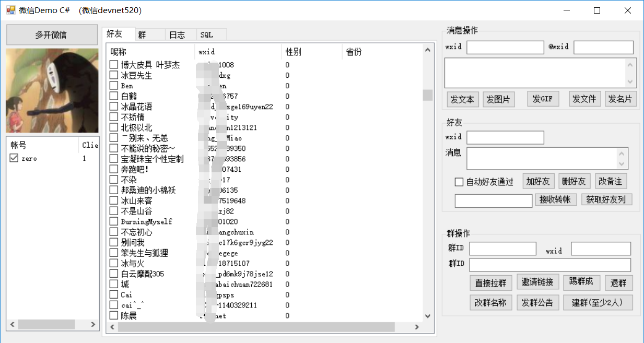644x343 pixels.
Task: Click the 发文件 button
Action: pyautogui.click(x=584, y=99)
